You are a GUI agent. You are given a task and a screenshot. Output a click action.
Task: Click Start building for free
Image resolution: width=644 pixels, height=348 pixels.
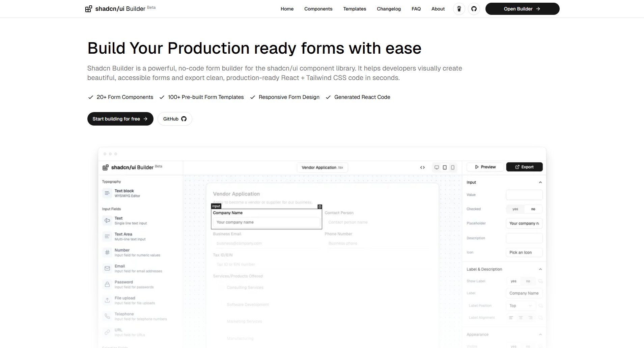[120, 119]
